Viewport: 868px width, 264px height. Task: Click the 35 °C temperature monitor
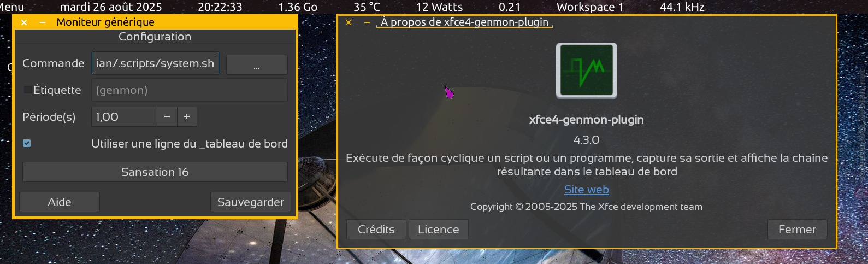[367, 7]
